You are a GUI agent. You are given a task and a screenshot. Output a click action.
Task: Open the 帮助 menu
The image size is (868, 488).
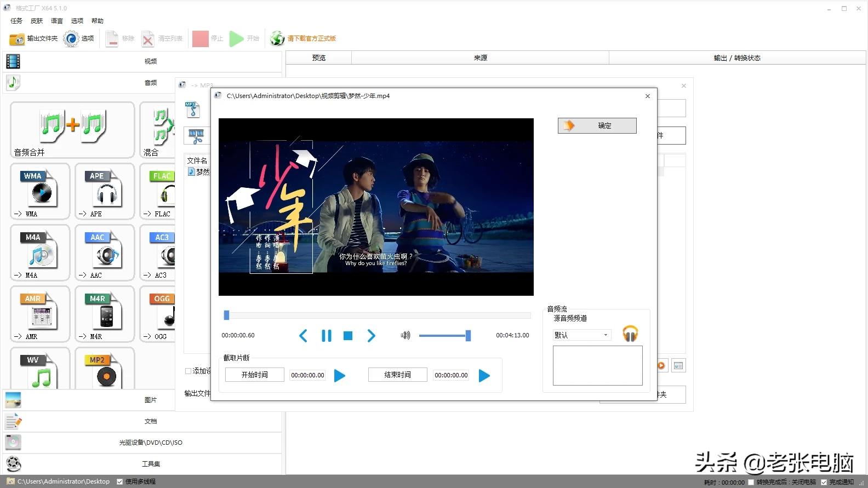pos(98,21)
